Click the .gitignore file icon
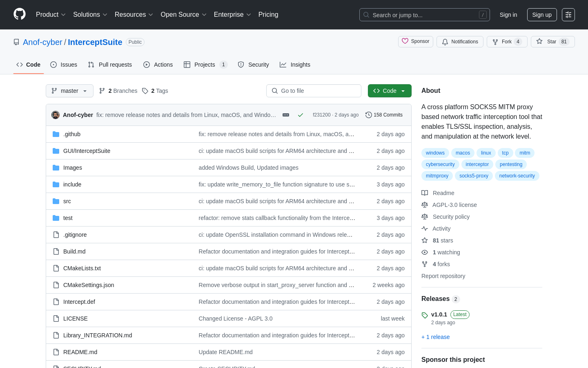588x368 pixels. click(56, 235)
